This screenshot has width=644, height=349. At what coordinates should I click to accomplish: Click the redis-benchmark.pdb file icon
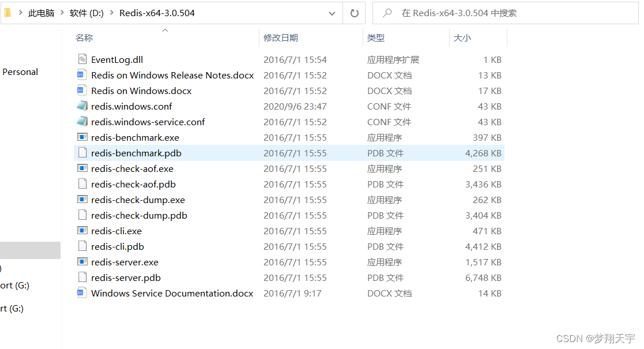[82, 152]
